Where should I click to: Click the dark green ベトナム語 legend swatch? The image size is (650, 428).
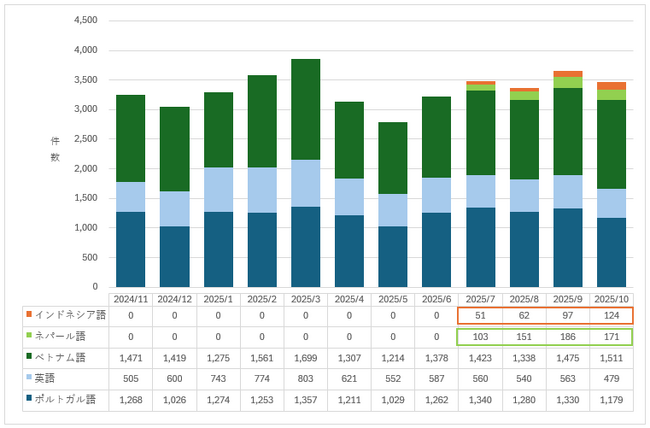(x=29, y=356)
